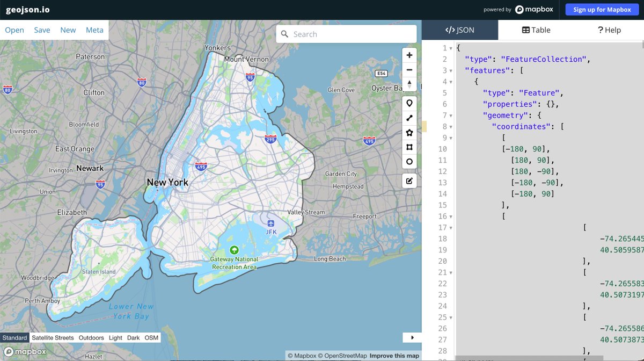Reset map bearing with compass button
The image size is (644, 361).
tap(409, 85)
